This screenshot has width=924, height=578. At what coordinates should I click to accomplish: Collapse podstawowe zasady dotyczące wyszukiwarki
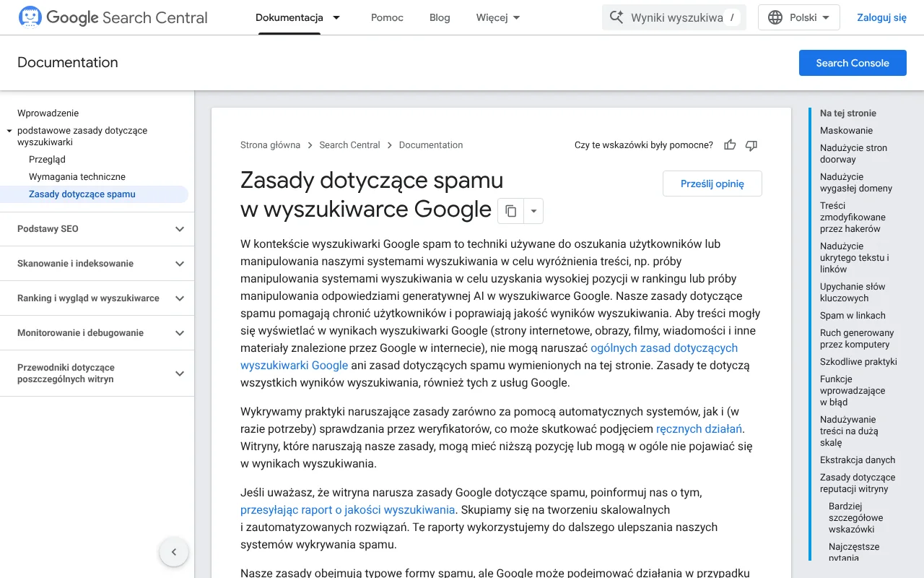click(9, 131)
